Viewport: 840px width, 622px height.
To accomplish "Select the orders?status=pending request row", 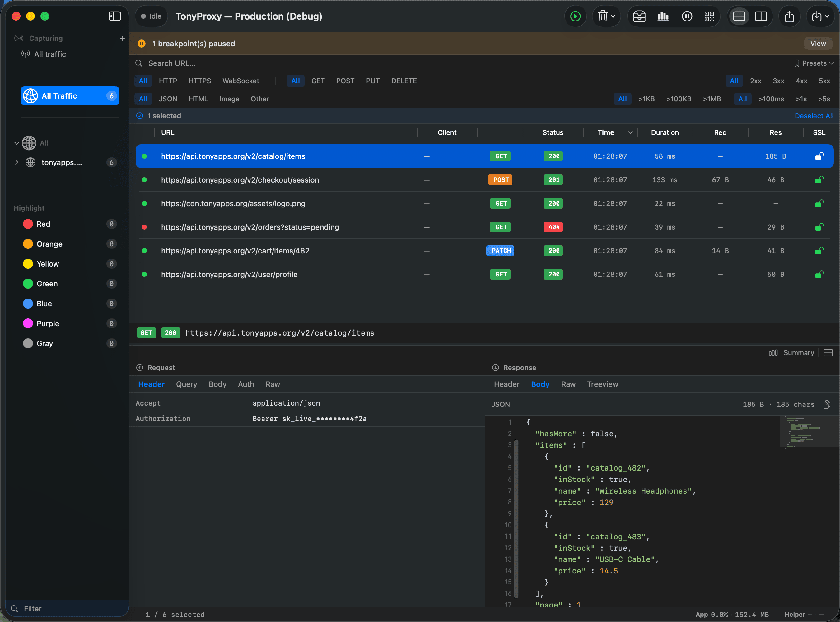I will coord(484,227).
